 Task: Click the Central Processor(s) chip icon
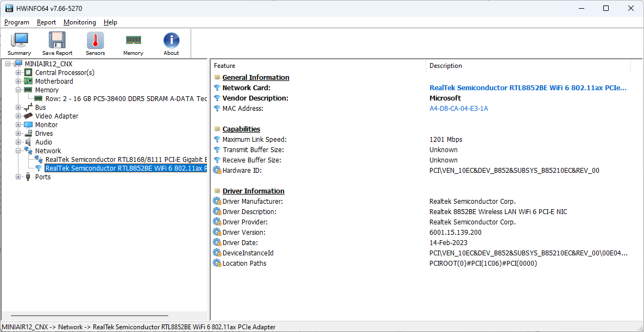coord(28,72)
